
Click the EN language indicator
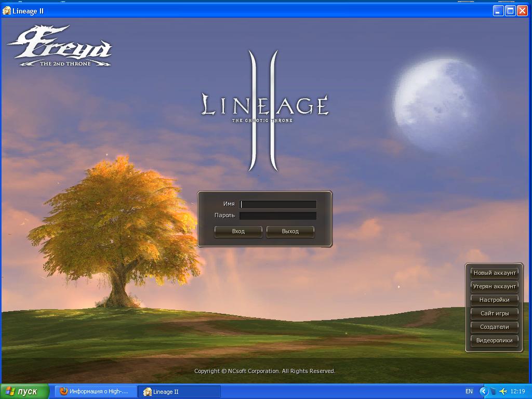(x=469, y=392)
